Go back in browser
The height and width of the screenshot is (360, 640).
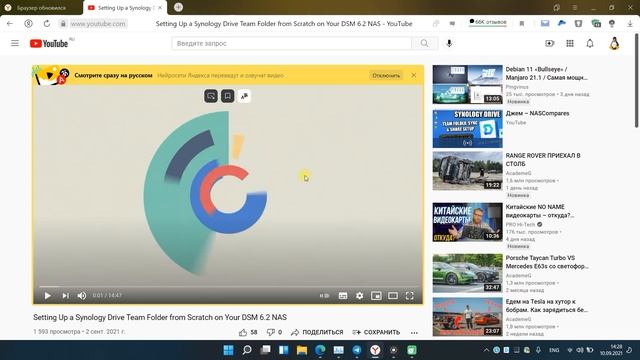[10, 24]
